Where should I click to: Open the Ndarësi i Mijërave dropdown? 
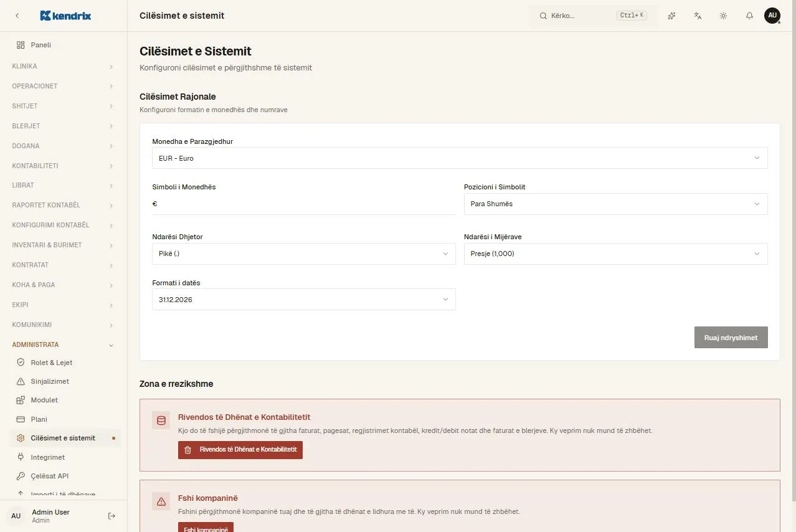click(615, 254)
